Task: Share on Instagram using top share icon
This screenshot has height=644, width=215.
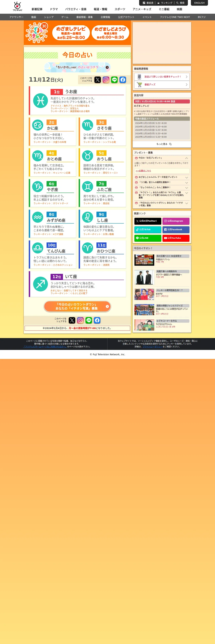Action: point(106,80)
